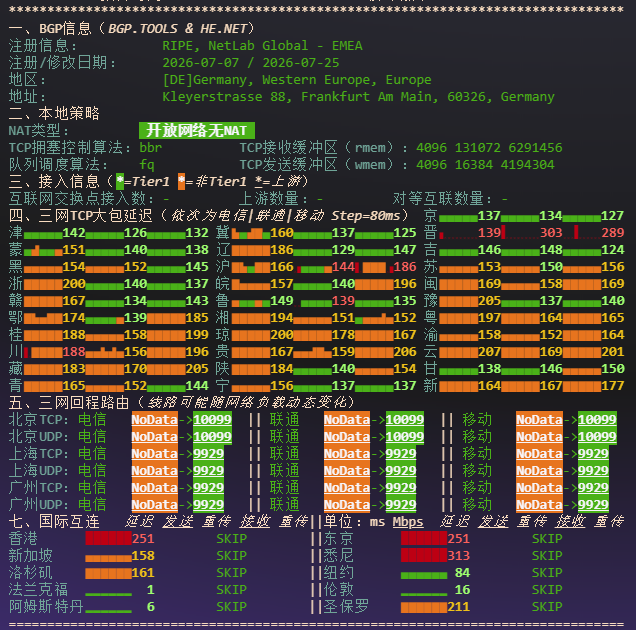Click the '211' latency for 圣保罗
Screen dimensions: 636x630
pos(459,607)
